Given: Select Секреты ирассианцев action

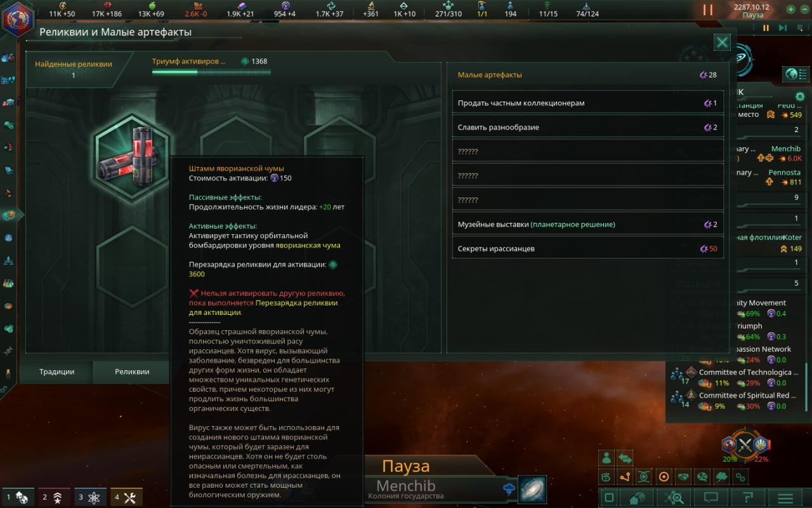Looking at the screenshot, I should [587, 248].
